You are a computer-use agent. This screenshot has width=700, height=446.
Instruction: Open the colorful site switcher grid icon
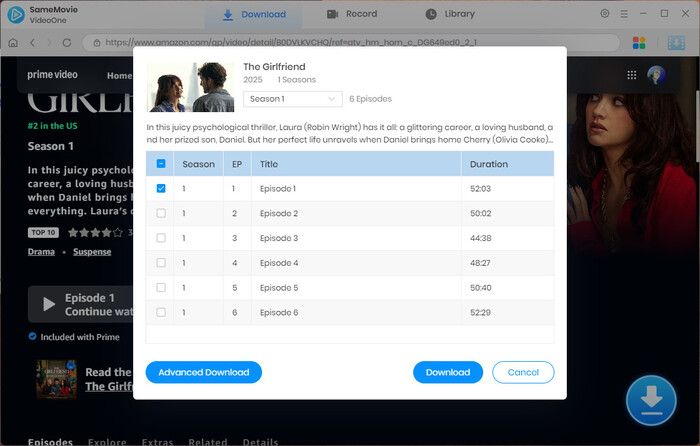(x=640, y=43)
